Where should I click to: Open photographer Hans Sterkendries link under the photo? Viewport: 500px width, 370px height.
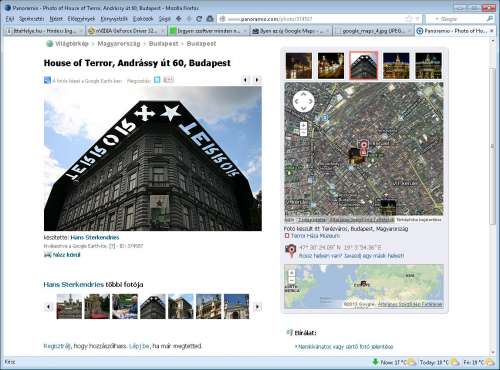pyautogui.click(x=95, y=238)
